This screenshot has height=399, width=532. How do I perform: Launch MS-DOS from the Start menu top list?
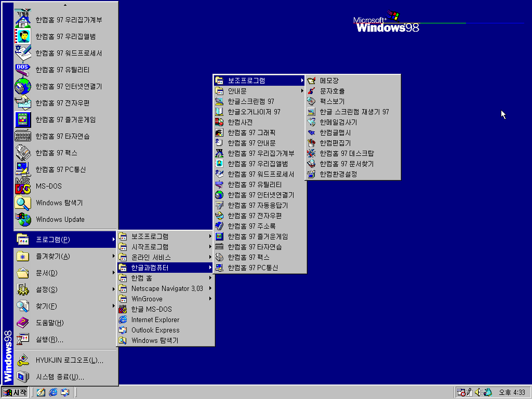66,186
